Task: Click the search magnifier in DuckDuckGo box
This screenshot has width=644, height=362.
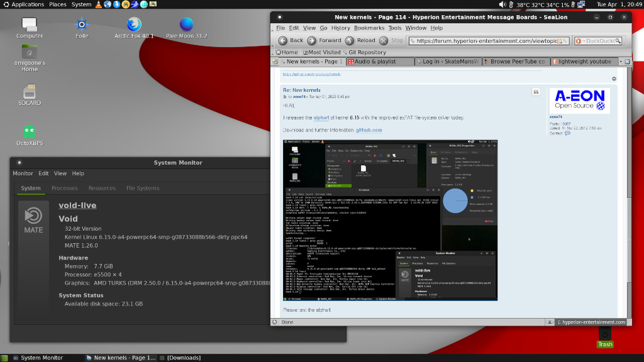Action: click(618, 41)
